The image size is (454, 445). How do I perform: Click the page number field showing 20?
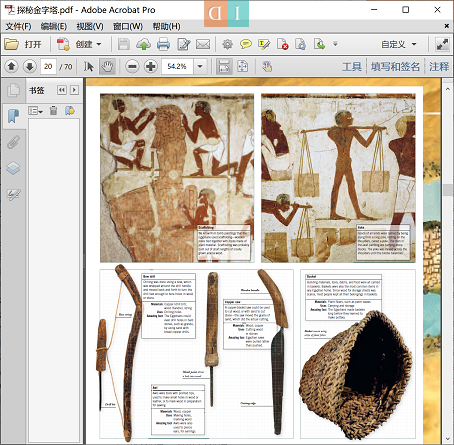tap(48, 67)
